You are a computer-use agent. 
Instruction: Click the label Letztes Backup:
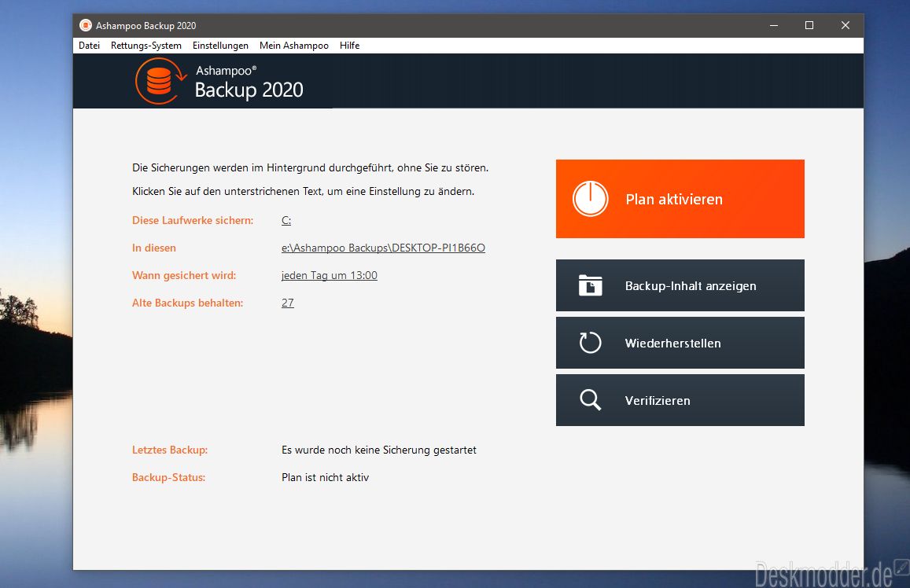coord(169,450)
